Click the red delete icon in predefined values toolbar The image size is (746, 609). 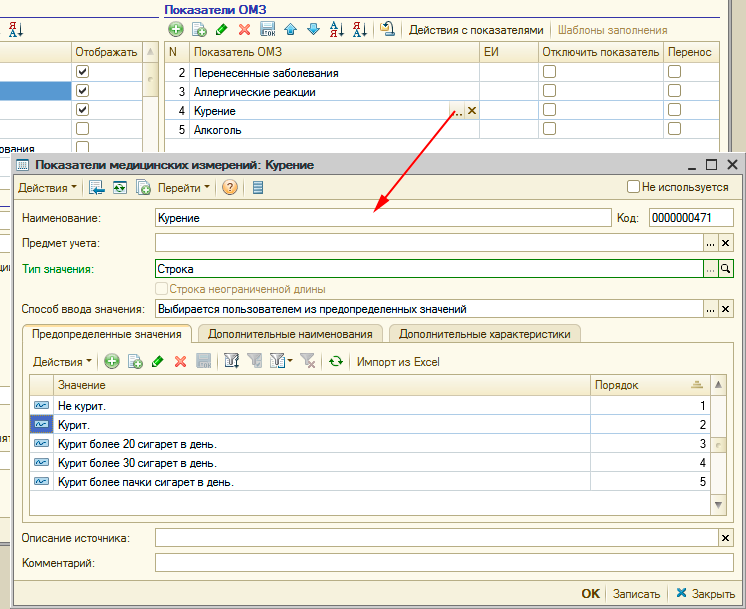click(181, 362)
